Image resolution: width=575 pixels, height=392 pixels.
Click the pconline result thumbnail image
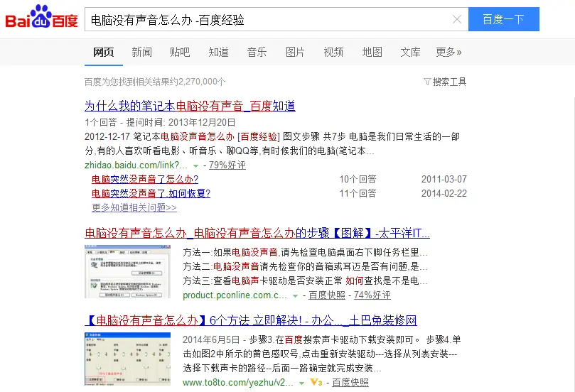(128, 271)
